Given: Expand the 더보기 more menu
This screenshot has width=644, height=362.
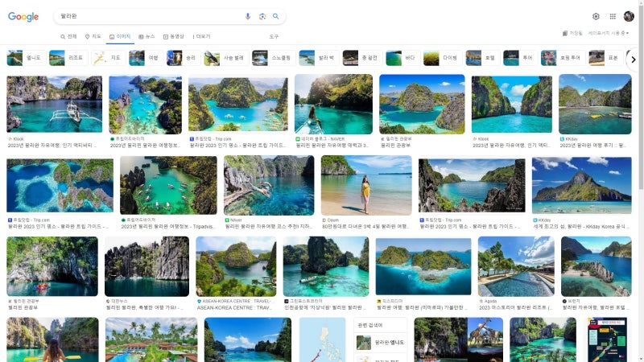Looking at the screenshot, I should tap(201, 36).
